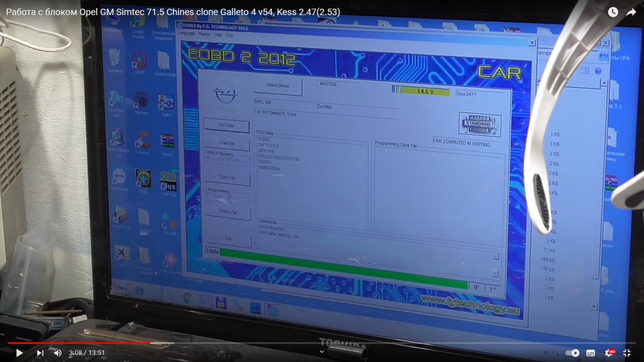Click the STANDARD connector icon
Viewport: 644px width, 362px height.
tap(480, 124)
